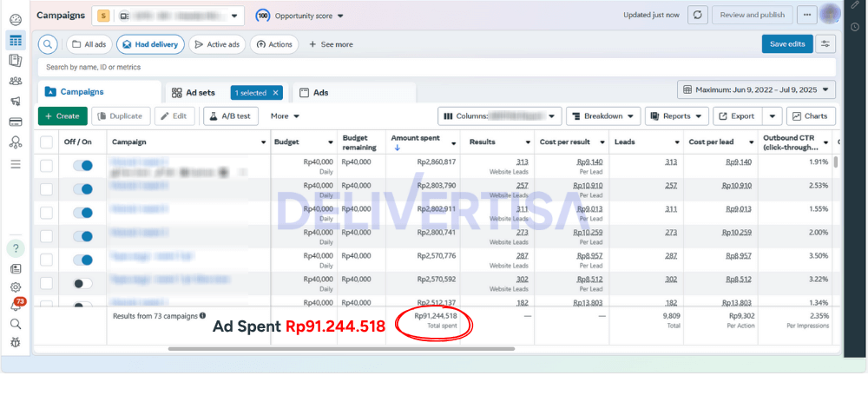Tick checkbox for the Rp2,860,817 campaign row

(47, 166)
